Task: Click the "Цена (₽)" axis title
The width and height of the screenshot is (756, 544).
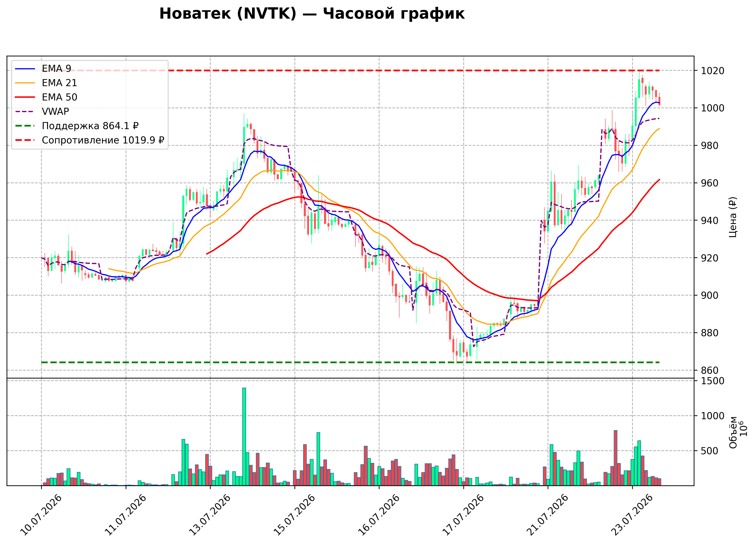Action: 733,217
